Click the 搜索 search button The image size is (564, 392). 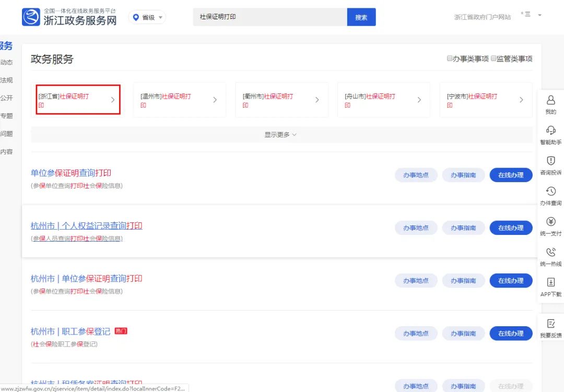pos(361,17)
